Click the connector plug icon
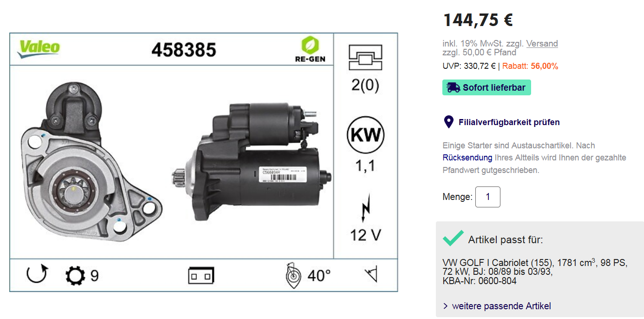The width and height of the screenshot is (644, 319). (x=201, y=275)
